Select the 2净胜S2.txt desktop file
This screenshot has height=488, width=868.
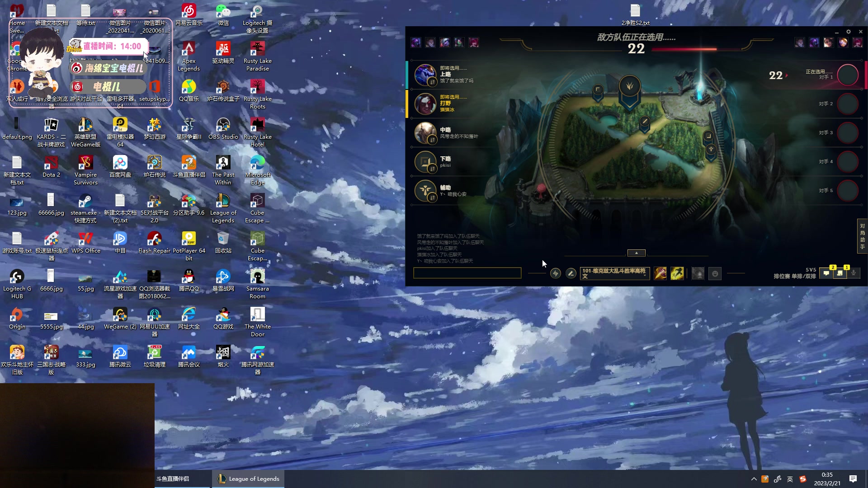point(635,15)
